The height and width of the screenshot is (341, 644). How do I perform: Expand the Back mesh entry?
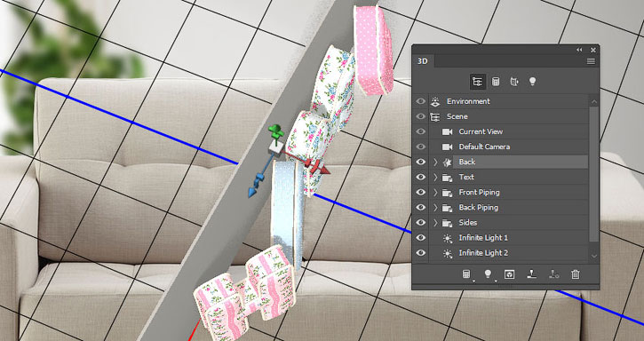pos(435,162)
